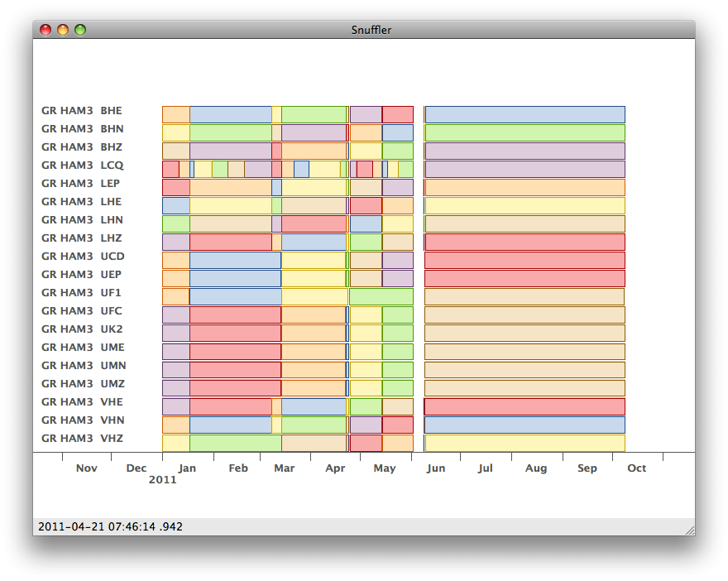Click the Apr month label on axis
This screenshot has height=581, width=728.
coord(335,468)
